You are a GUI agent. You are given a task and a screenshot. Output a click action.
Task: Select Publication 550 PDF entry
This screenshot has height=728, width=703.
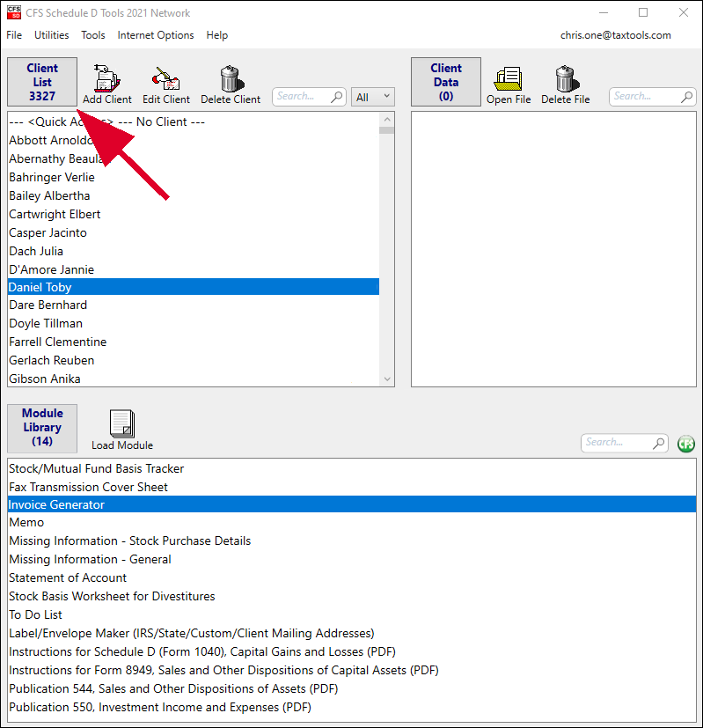pos(352,708)
